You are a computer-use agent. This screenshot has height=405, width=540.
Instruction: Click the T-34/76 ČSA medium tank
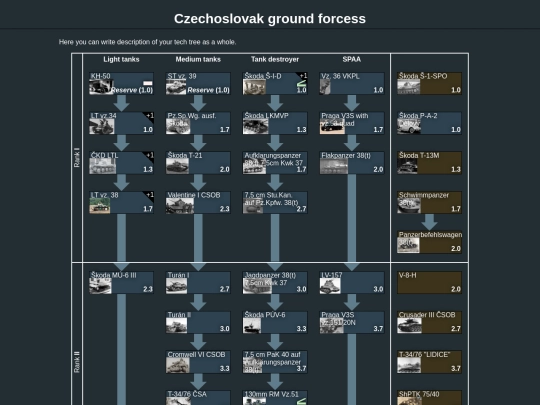pos(198,397)
